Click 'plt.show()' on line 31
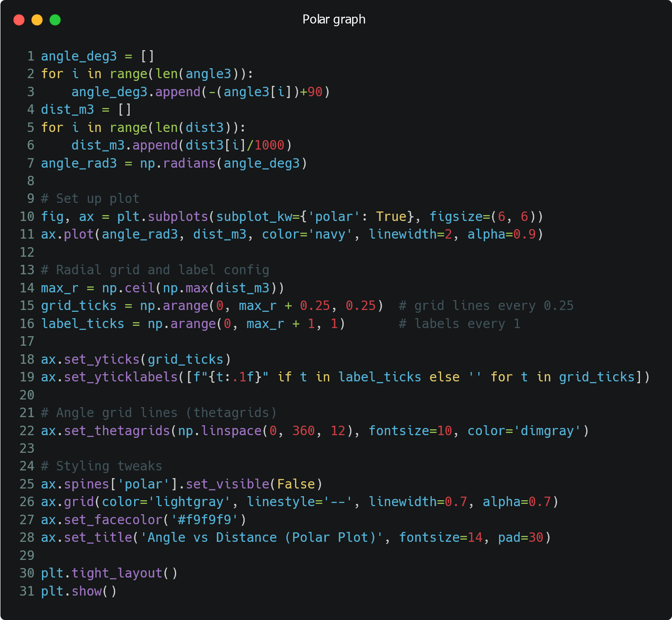This screenshot has width=672, height=620. [x=79, y=592]
